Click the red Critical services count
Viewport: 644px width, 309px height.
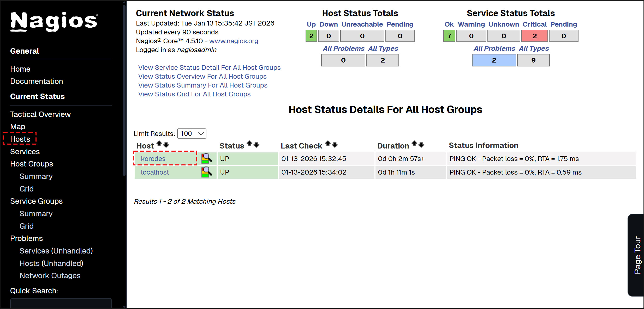534,36
